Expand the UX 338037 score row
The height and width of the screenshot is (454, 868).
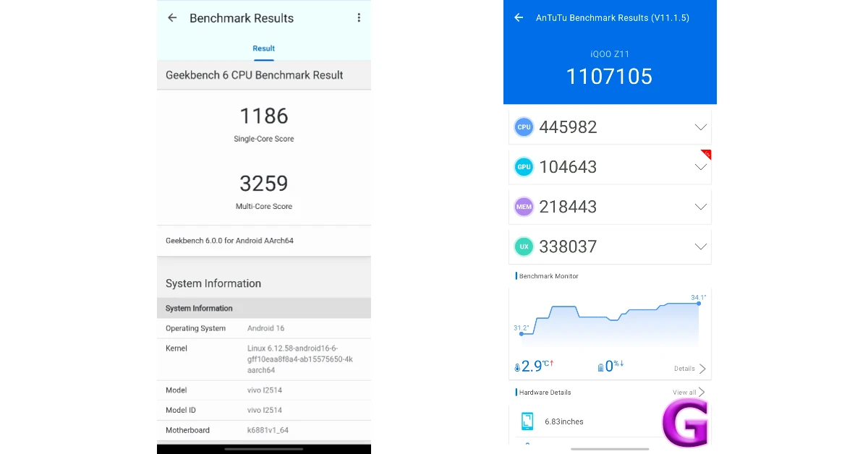pos(700,247)
